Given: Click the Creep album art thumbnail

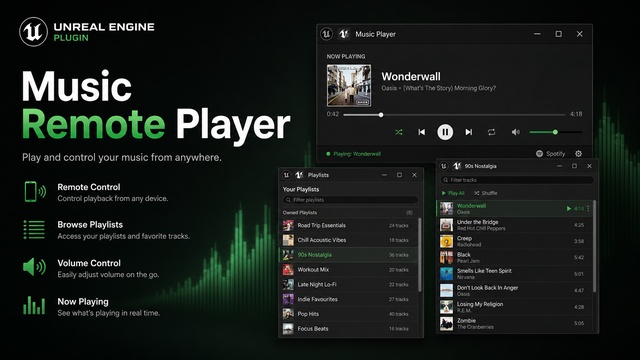Looking at the screenshot, I should point(447,241).
